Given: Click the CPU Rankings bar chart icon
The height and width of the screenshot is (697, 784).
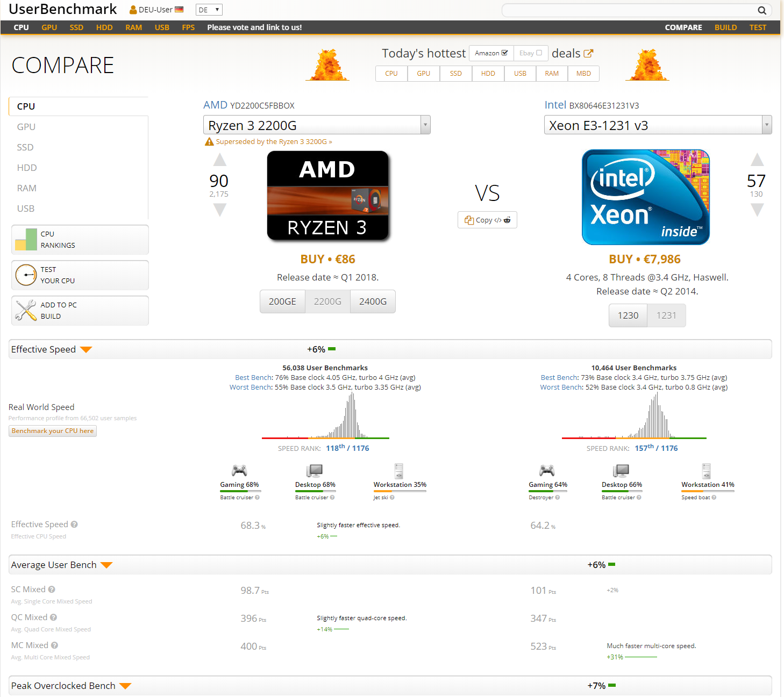Looking at the screenshot, I should pos(26,240).
